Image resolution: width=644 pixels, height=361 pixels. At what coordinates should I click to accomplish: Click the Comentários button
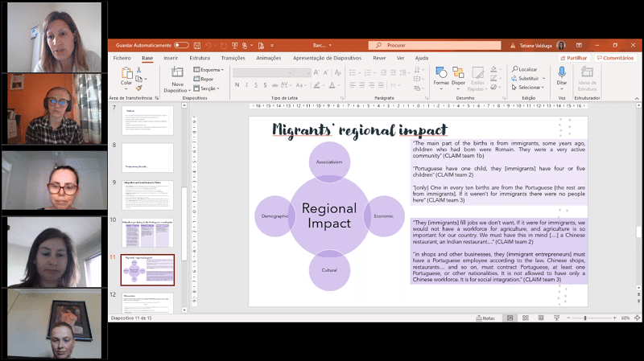click(x=616, y=58)
